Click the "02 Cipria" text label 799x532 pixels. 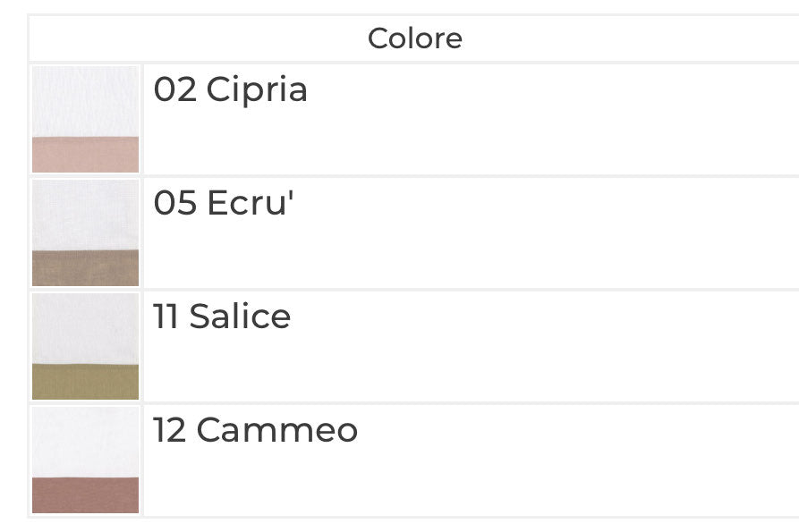point(230,89)
